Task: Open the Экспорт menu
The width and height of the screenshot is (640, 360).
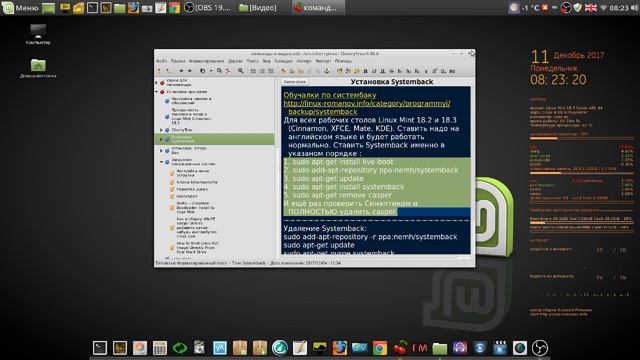Action: [x=323, y=61]
